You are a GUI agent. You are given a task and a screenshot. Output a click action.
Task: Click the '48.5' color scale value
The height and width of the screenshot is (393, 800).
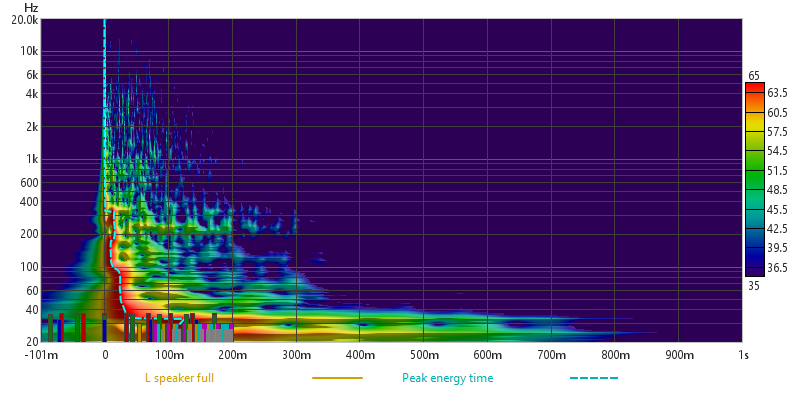[x=777, y=190]
